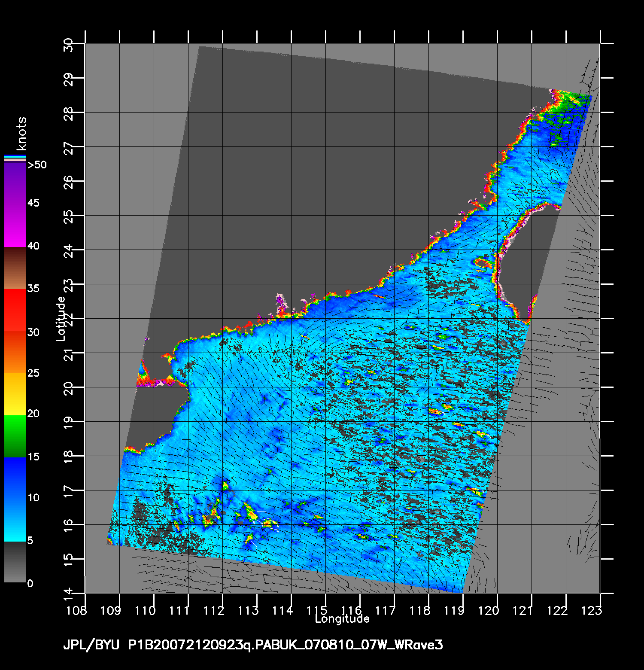Click the '5' colorbar label
644x670 pixels.
click(30, 540)
